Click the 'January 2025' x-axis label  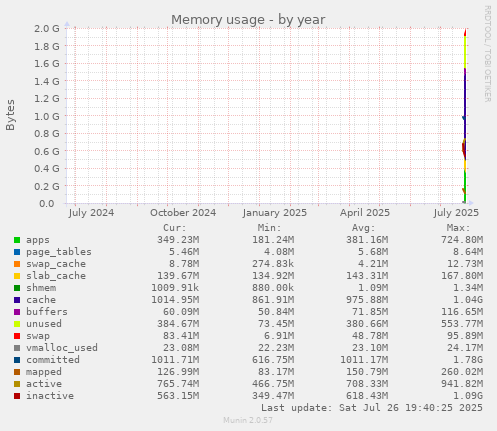pos(275,213)
